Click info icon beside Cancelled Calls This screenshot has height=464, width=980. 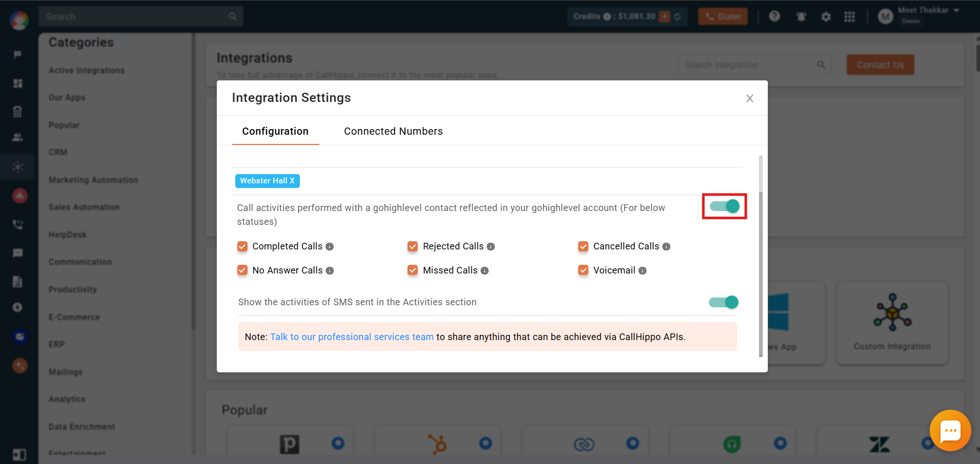[x=666, y=246]
